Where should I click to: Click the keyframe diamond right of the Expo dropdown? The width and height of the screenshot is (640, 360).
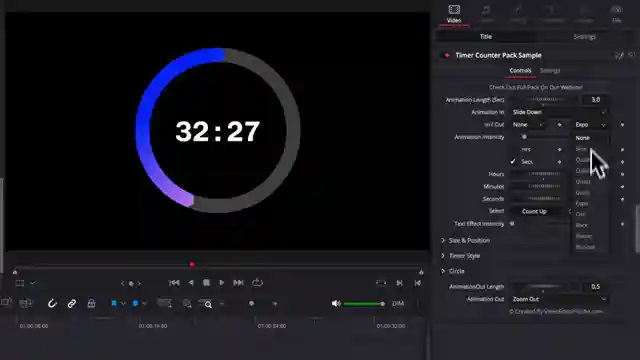622,124
